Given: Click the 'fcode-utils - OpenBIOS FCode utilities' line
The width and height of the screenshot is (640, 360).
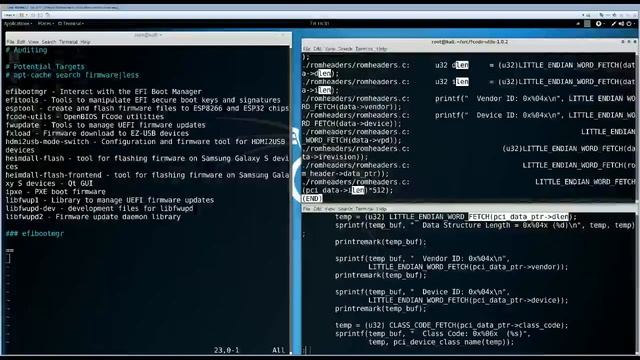Looking at the screenshot, I should click(84, 117).
